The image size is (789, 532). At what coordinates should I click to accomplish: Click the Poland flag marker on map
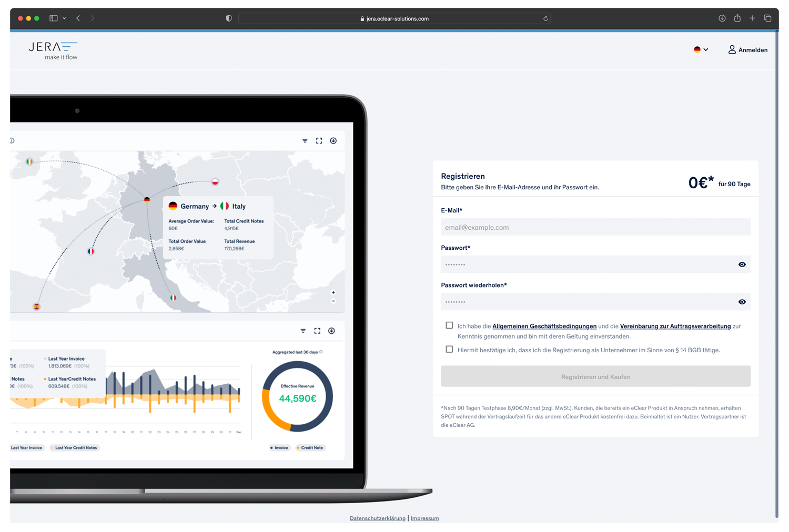(x=215, y=182)
